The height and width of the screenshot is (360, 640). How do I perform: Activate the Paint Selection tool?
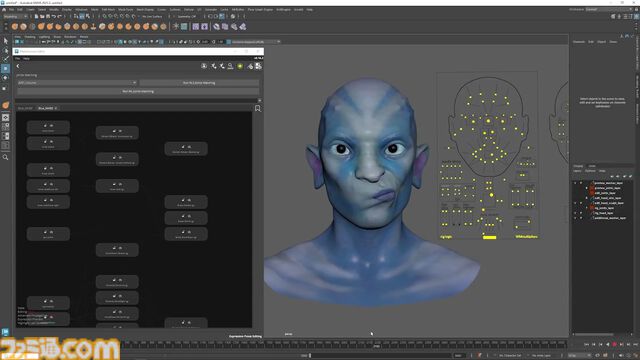6,59
